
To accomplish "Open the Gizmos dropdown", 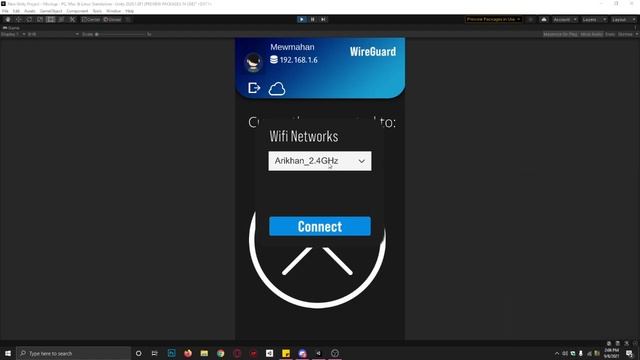I will (x=628, y=34).
